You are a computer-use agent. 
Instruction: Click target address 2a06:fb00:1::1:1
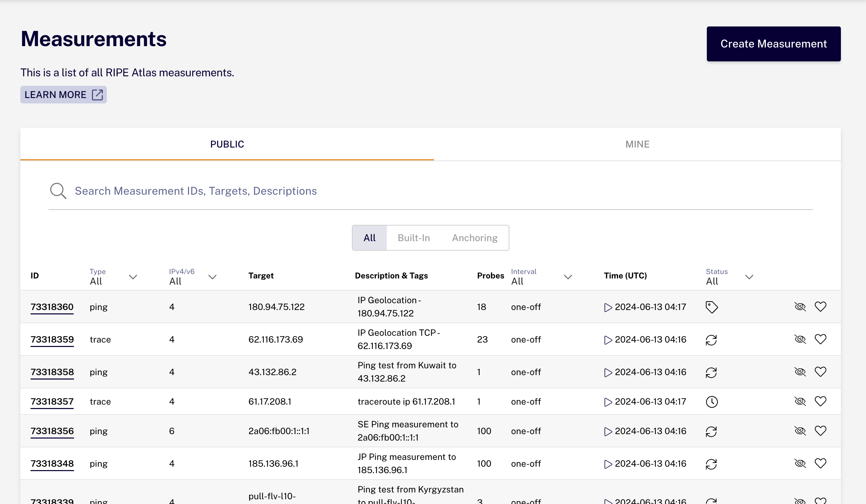click(x=279, y=431)
